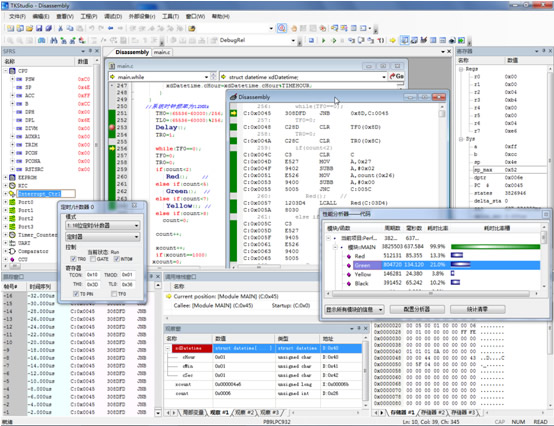The height and width of the screenshot is (426, 554).
Task: Click the copy icon in toolbar
Action: (70, 28)
